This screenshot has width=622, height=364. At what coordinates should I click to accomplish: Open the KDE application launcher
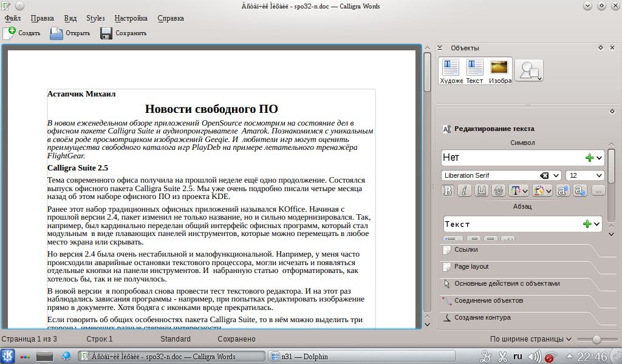(x=7, y=357)
